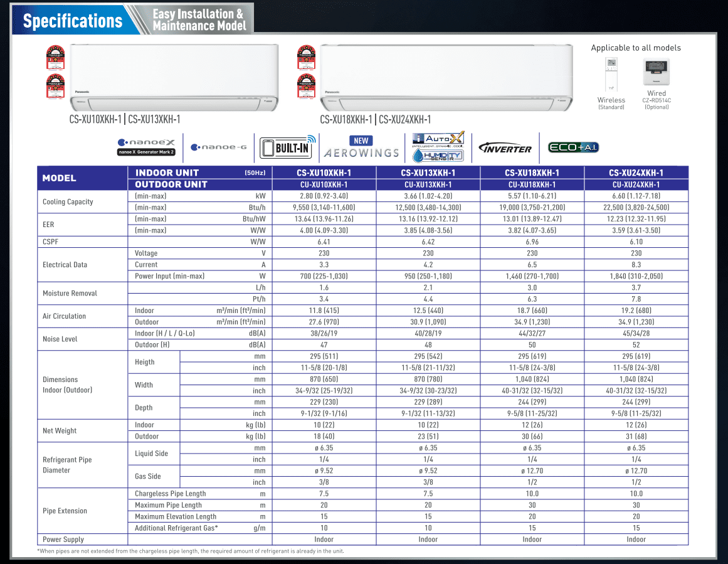Viewport: 728px width, 564px height.
Task: Click the Gas Side label
Action: [147, 476]
